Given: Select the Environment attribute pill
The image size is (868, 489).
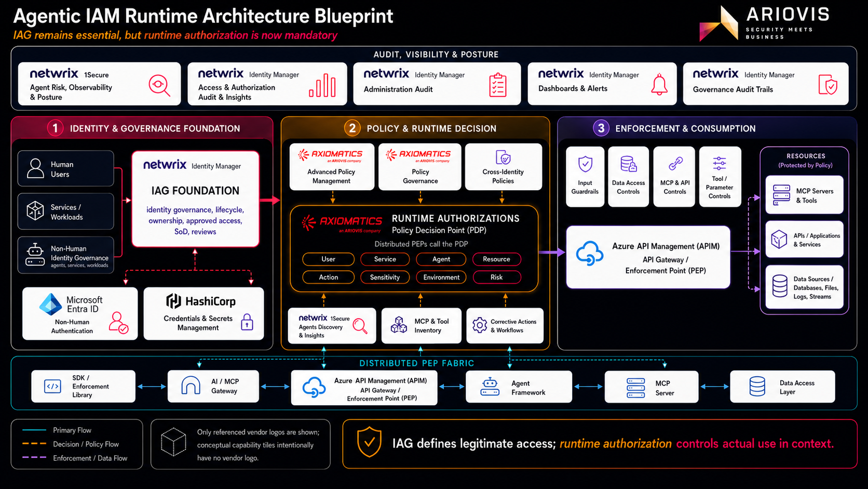Looking at the screenshot, I should click(441, 277).
